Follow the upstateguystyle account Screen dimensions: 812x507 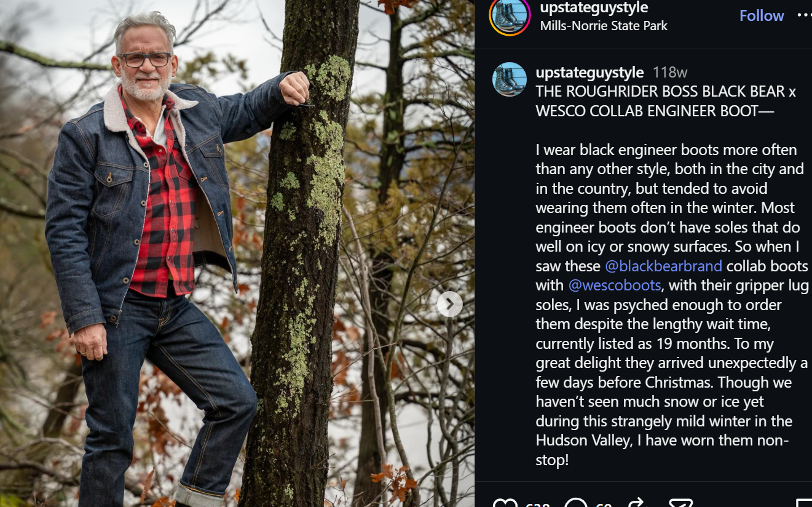[x=762, y=15]
